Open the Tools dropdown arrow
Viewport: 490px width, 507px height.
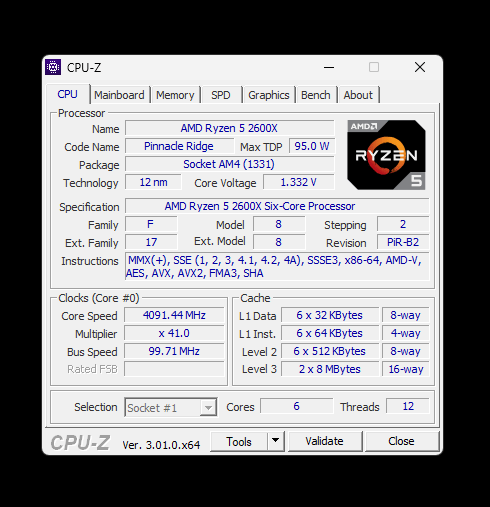coord(275,441)
